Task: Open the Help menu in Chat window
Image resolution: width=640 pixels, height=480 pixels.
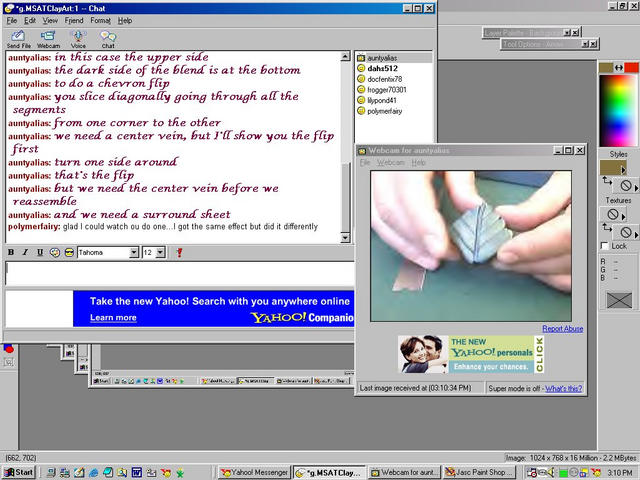Action: (x=125, y=20)
